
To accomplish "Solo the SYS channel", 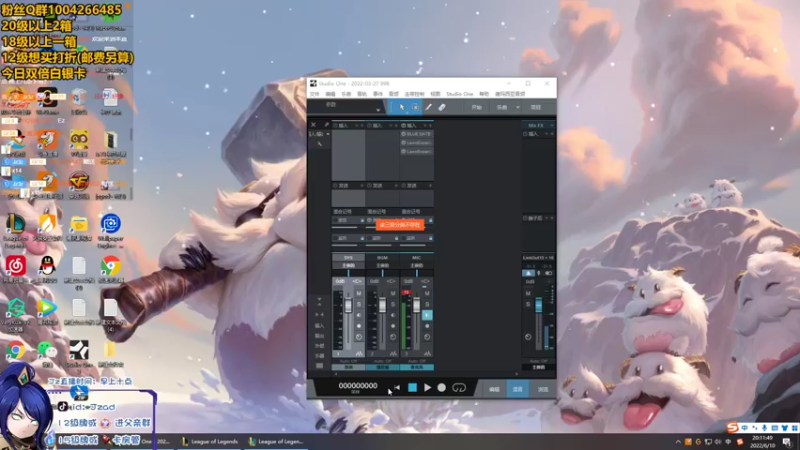I will (359, 305).
